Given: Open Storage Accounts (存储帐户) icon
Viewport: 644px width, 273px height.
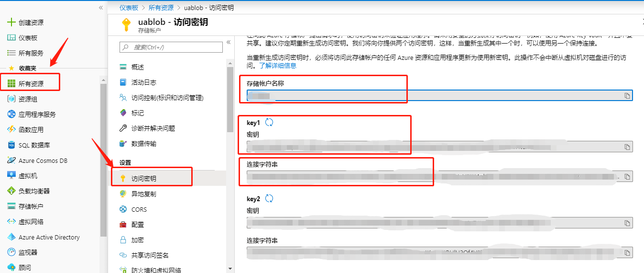Looking at the screenshot, I should (11, 206).
